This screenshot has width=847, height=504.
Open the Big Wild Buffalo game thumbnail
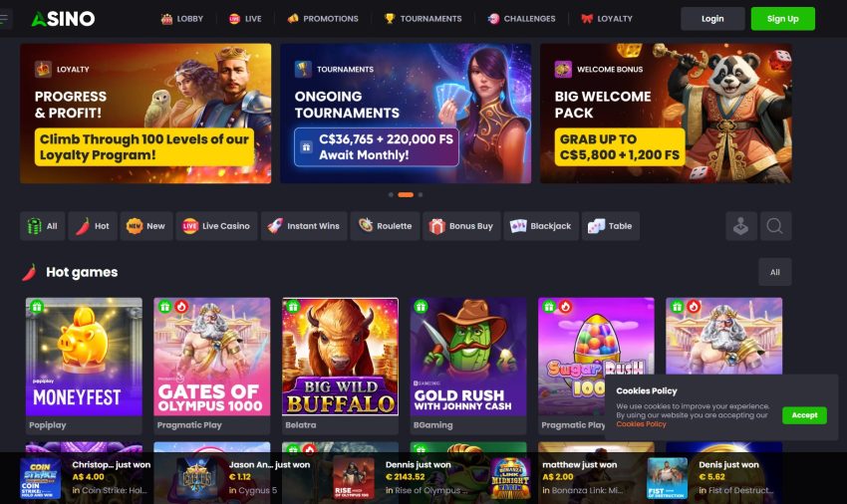[x=341, y=357]
